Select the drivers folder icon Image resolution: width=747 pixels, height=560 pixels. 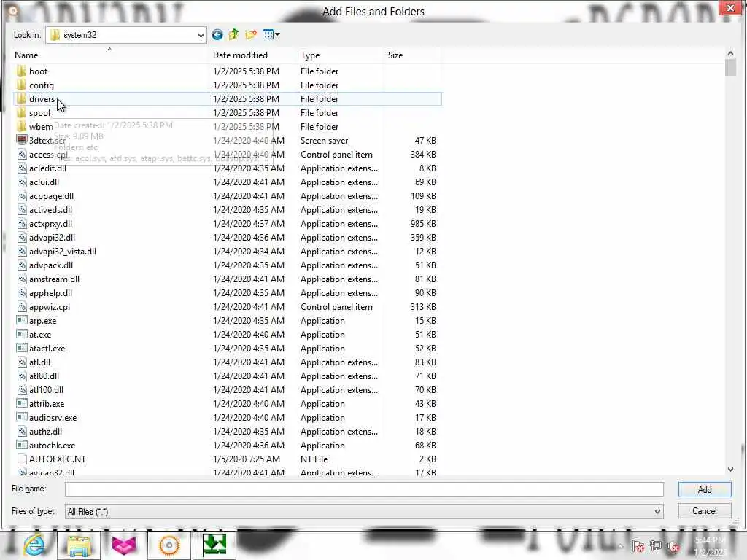21,98
